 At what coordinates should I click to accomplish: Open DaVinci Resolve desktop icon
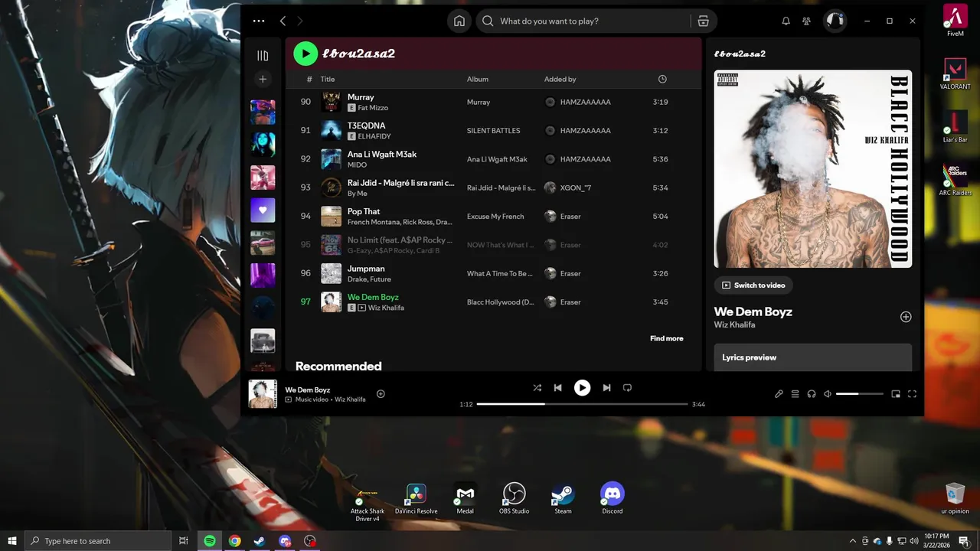tap(416, 499)
